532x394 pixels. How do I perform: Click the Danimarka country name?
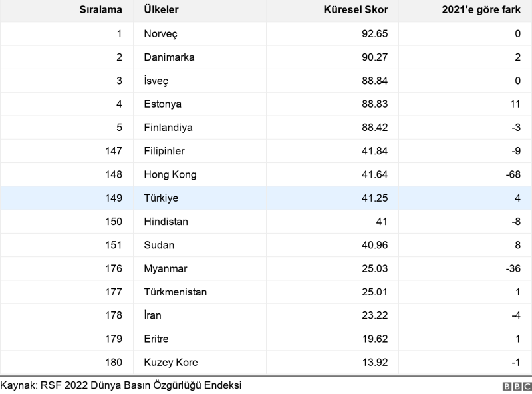click(x=169, y=57)
